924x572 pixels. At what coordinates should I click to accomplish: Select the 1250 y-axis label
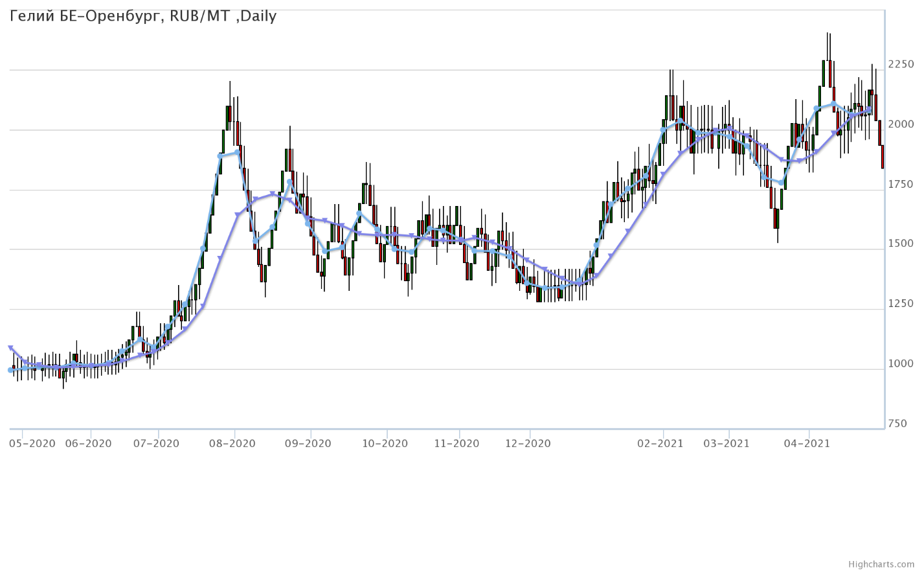901,304
